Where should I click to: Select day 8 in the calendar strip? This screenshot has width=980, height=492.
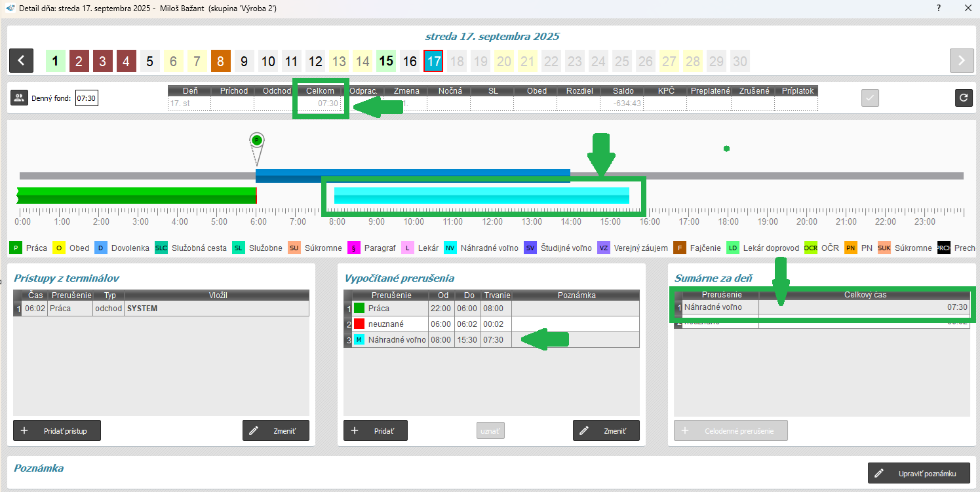[220, 62]
